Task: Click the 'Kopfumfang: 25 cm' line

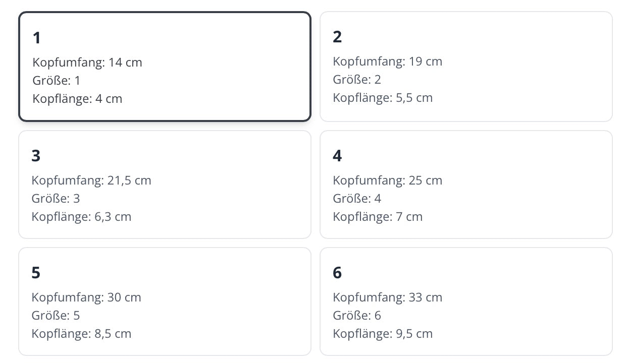Action: tap(387, 180)
